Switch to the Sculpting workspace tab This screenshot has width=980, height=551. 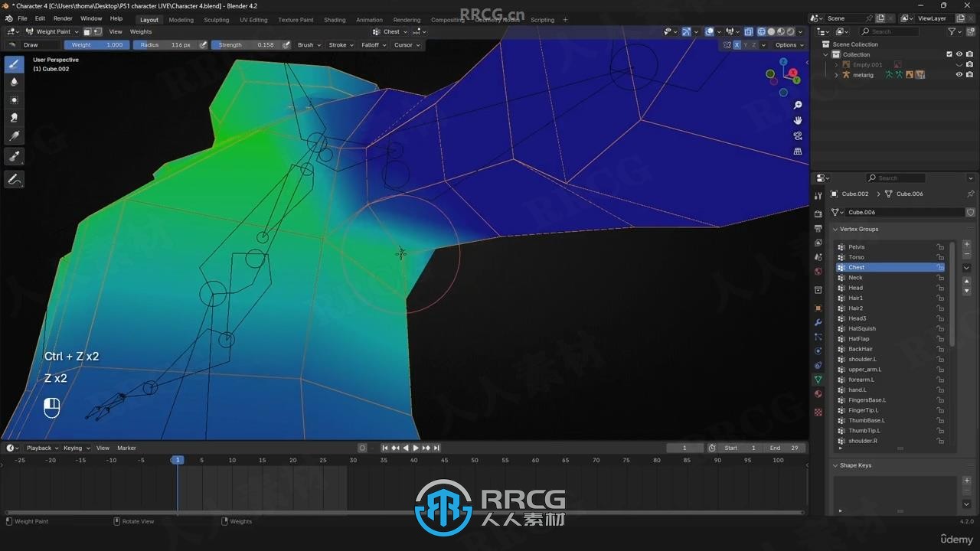pos(216,20)
